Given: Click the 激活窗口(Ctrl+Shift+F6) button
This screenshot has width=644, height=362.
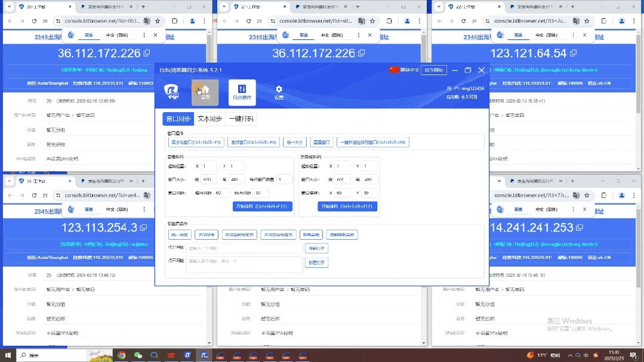Looking at the screenshot, I should pos(254,143).
